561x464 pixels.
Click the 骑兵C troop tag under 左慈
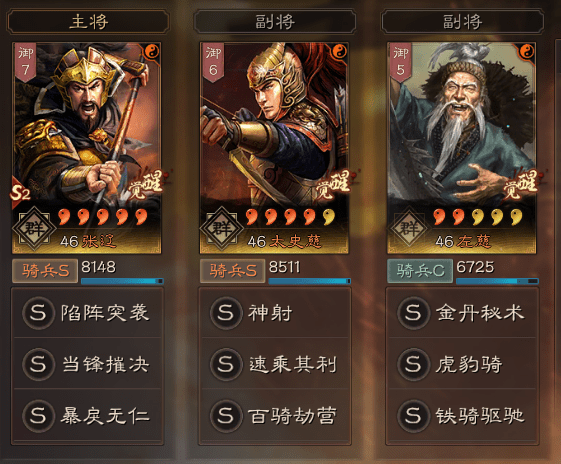tap(420, 271)
